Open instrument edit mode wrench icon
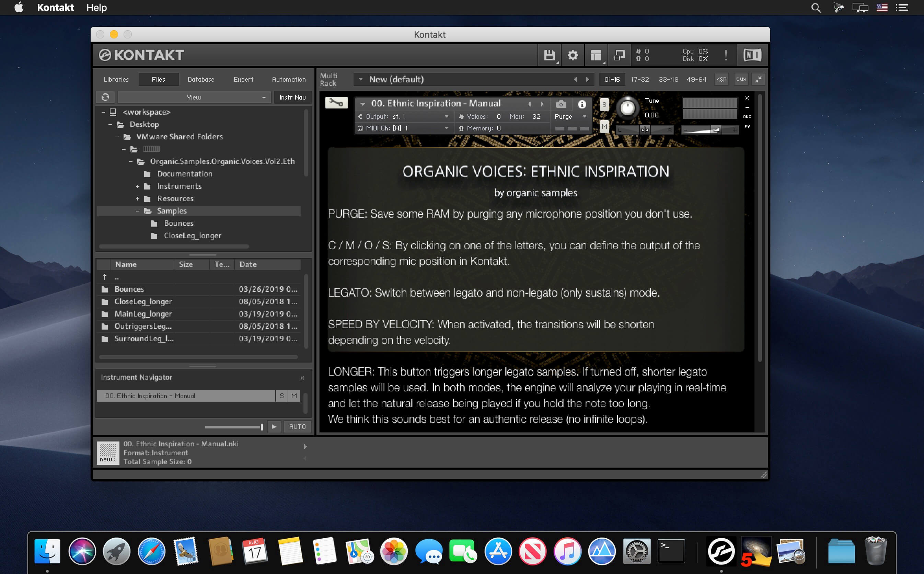924x574 pixels. [x=336, y=103]
